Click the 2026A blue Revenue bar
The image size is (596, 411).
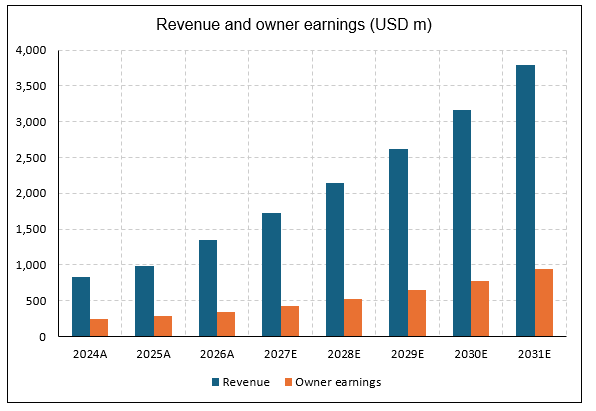[208, 288]
